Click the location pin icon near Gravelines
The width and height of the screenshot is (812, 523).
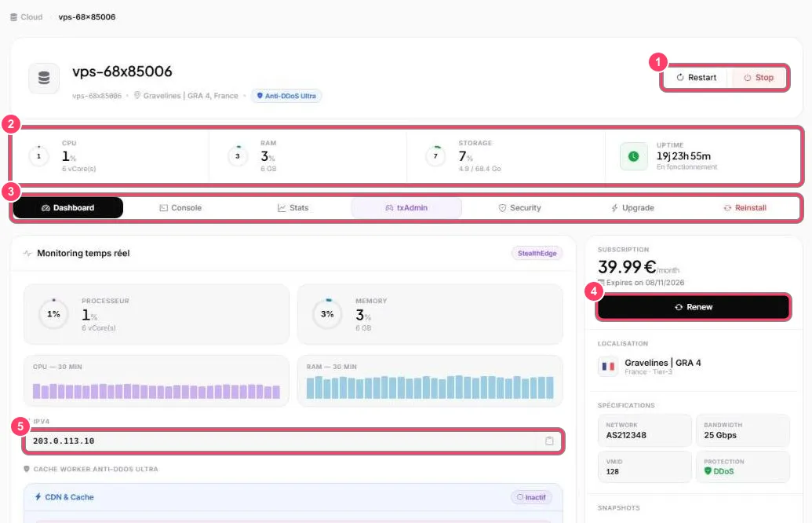(x=137, y=96)
